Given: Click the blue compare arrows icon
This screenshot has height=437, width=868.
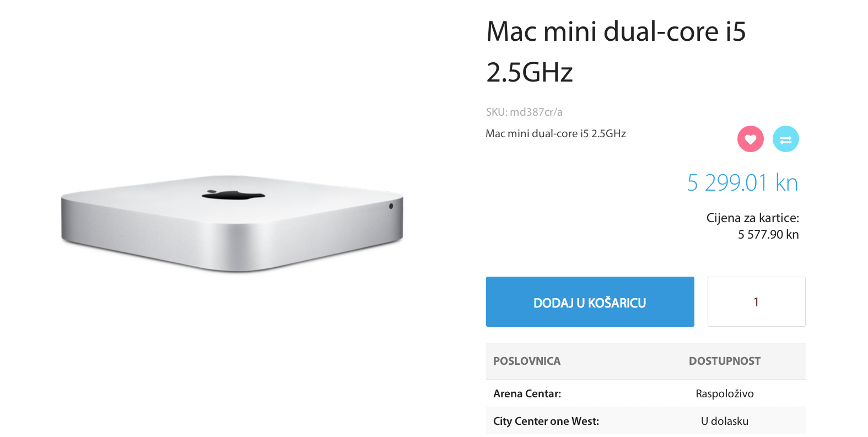Looking at the screenshot, I should click(785, 139).
